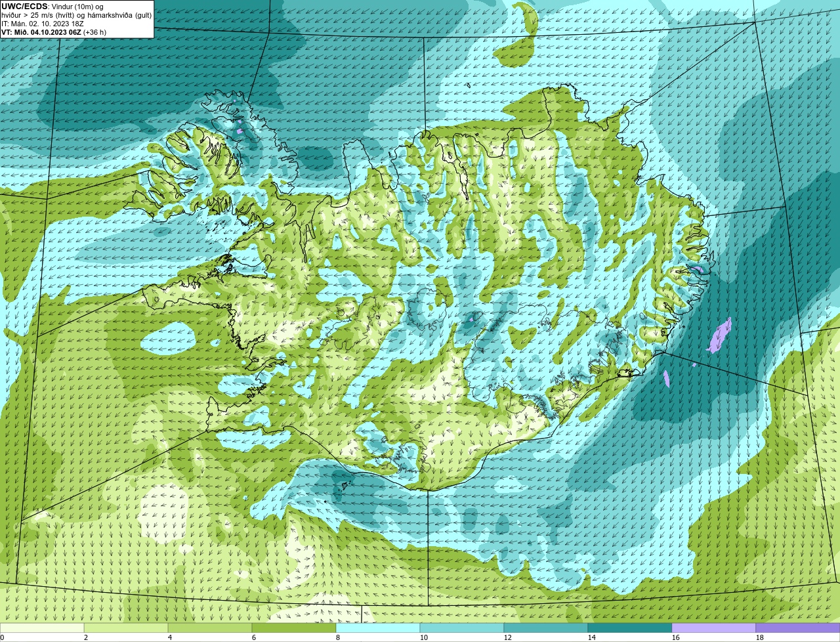
Task: Click the legend value "4"
Action: 169,637
